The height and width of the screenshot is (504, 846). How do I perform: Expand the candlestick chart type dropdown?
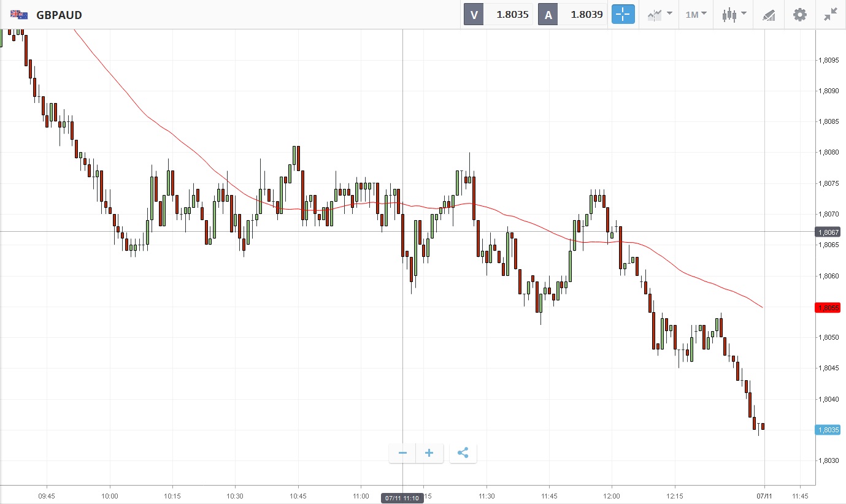[734, 15]
